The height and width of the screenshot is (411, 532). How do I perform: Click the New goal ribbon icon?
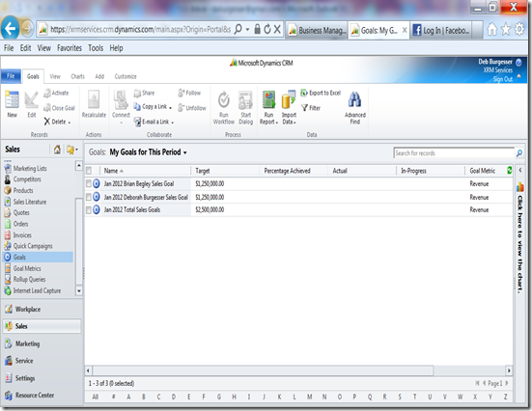click(12, 99)
